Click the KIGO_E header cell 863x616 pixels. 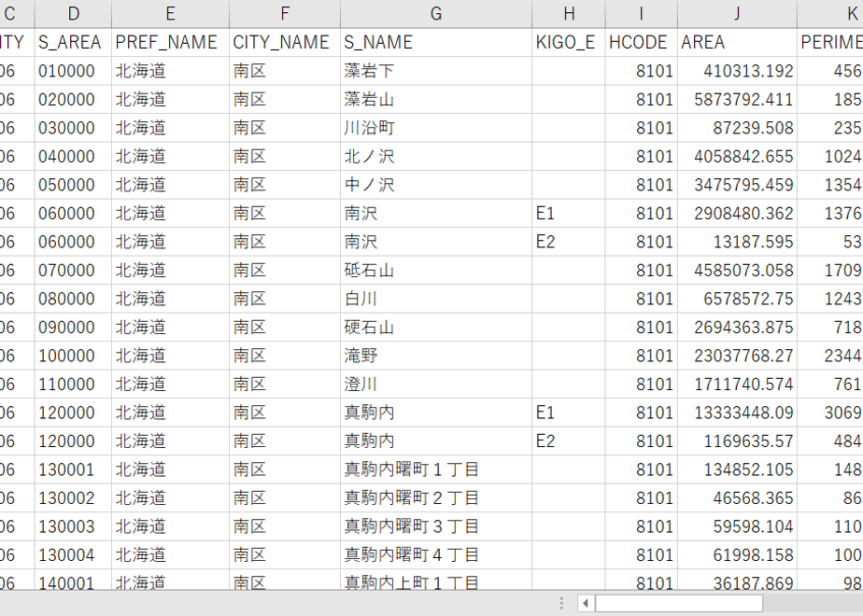click(x=569, y=42)
